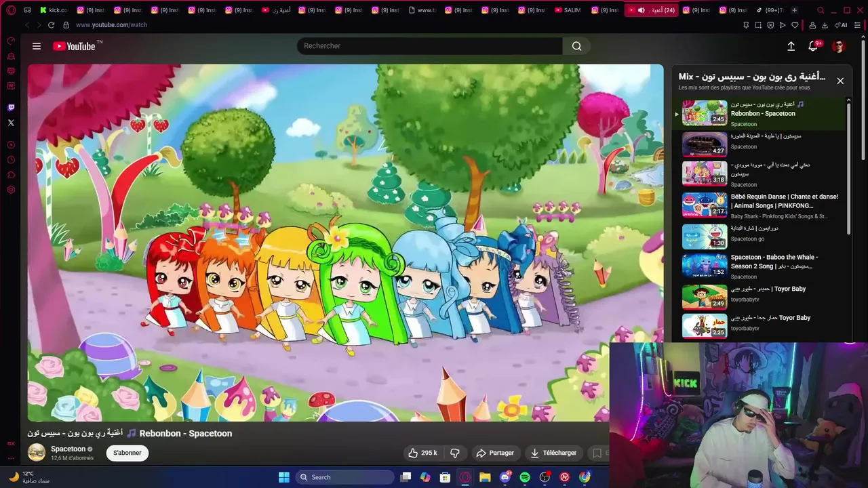The image size is (868, 488).
Task: Open the Opera GX Control speedometer panel
Action: pos(11,41)
